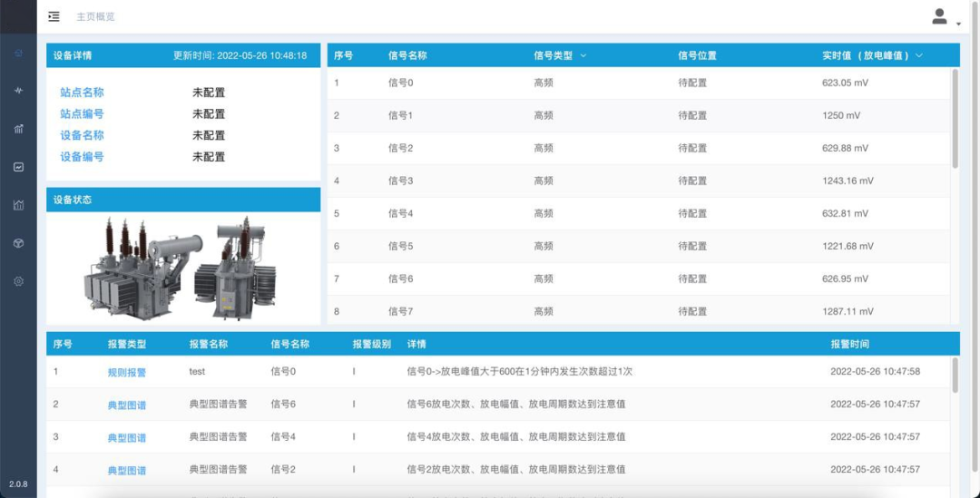Click the 待配置 position in 信号4 row
The height and width of the screenshot is (498, 980).
(x=692, y=213)
